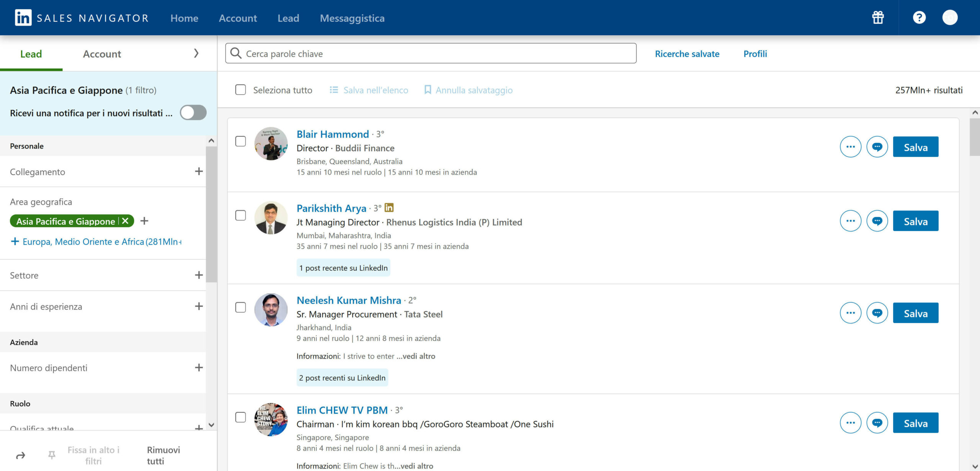Open Profili link
The image size is (980, 471).
(x=755, y=54)
